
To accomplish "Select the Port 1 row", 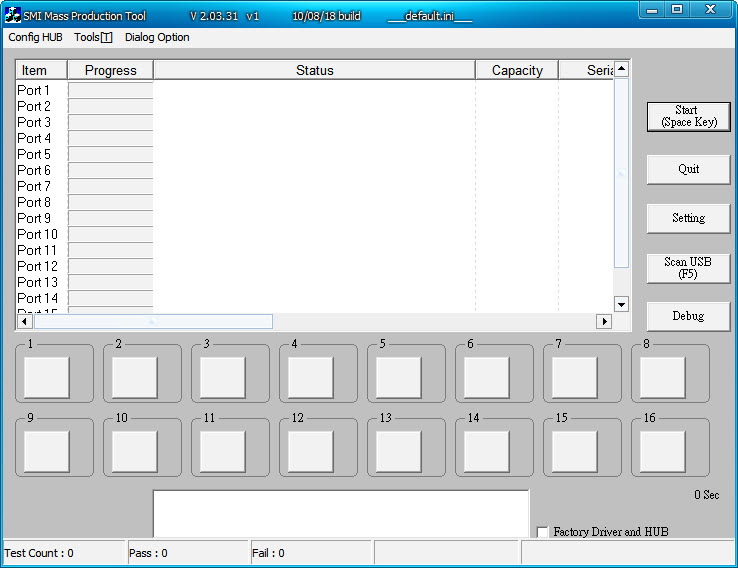I will pos(314,90).
